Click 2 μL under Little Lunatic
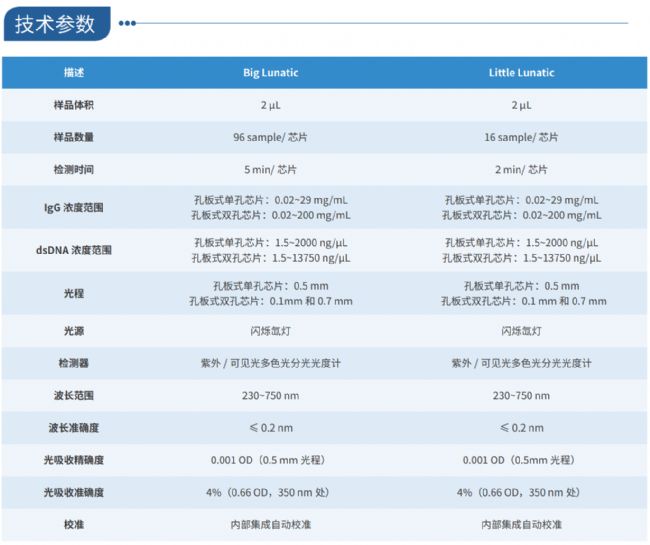Screen dimensions: 650x545 [521, 105]
